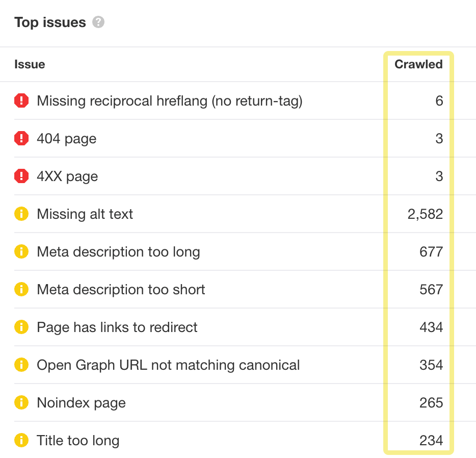Sort by the Crawled column header
Image resolution: width=476 pixels, height=458 pixels.
coord(418,64)
